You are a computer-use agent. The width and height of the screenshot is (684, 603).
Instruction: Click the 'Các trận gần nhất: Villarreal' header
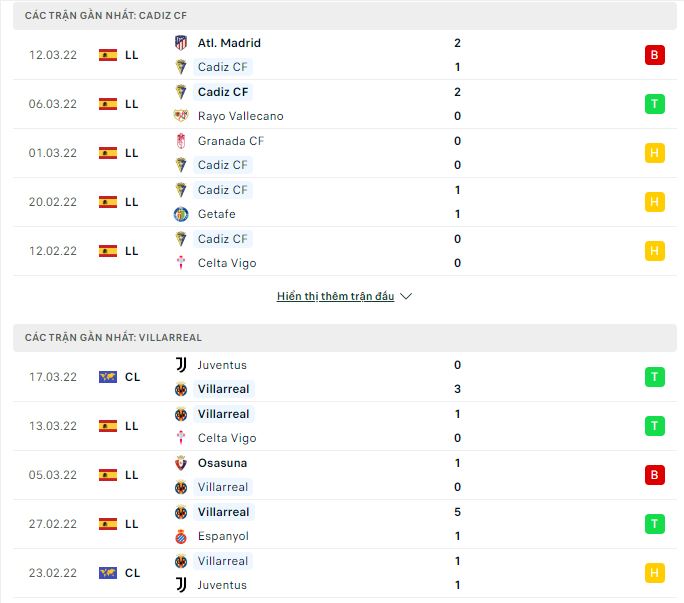coord(113,338)
